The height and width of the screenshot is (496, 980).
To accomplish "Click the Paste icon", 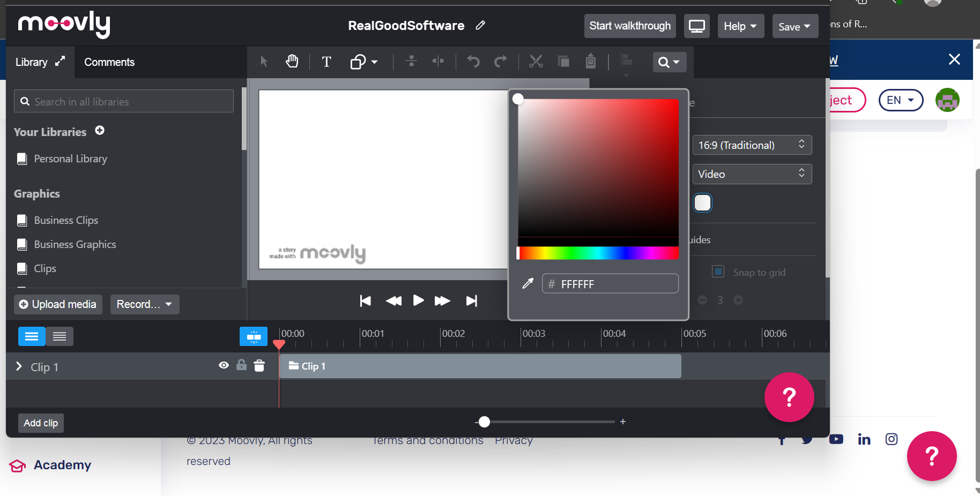I will (x=590, y=61).
